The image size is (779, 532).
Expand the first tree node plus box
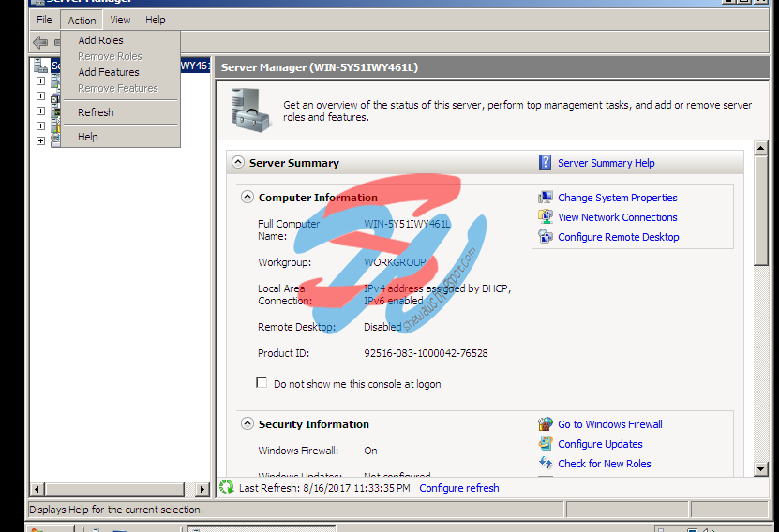40,81
